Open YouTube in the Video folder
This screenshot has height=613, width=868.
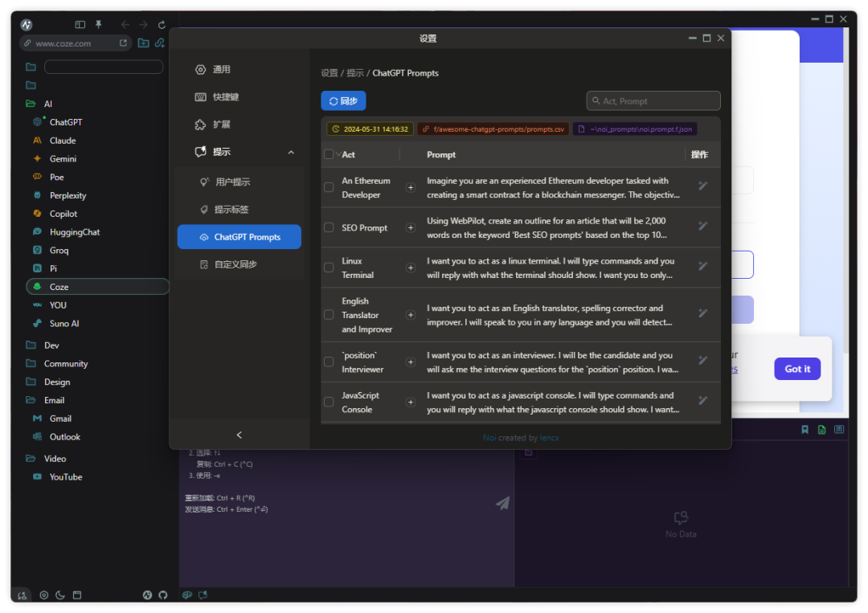[65, 477]
